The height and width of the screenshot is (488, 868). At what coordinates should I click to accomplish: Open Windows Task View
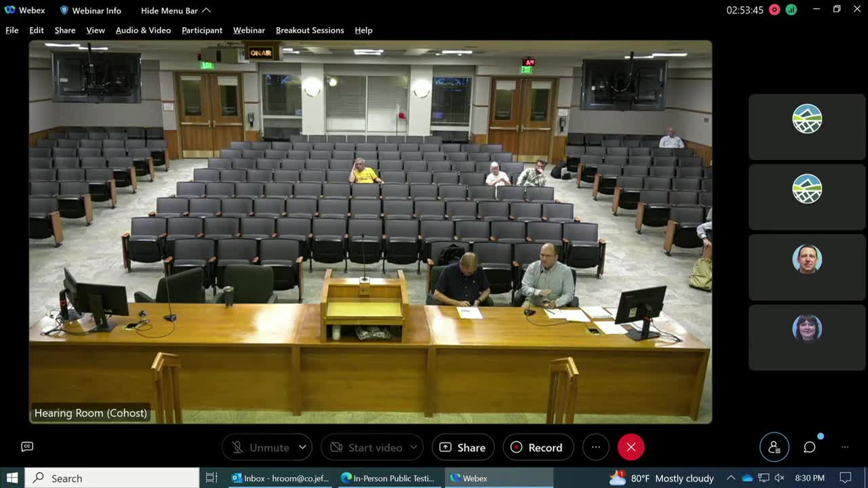212,478
